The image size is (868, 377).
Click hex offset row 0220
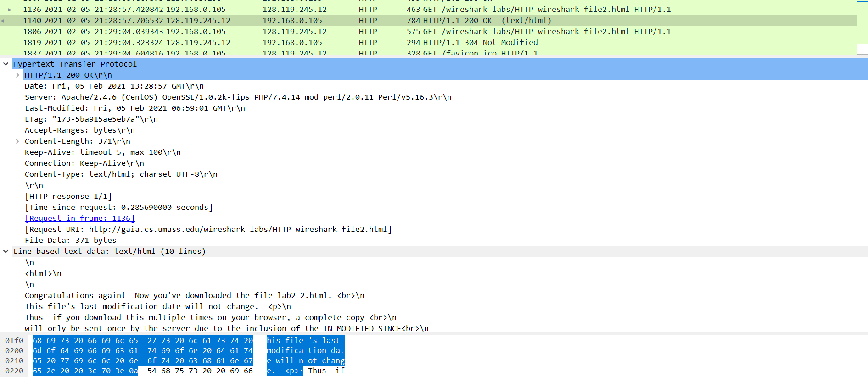tap(14, 371)
